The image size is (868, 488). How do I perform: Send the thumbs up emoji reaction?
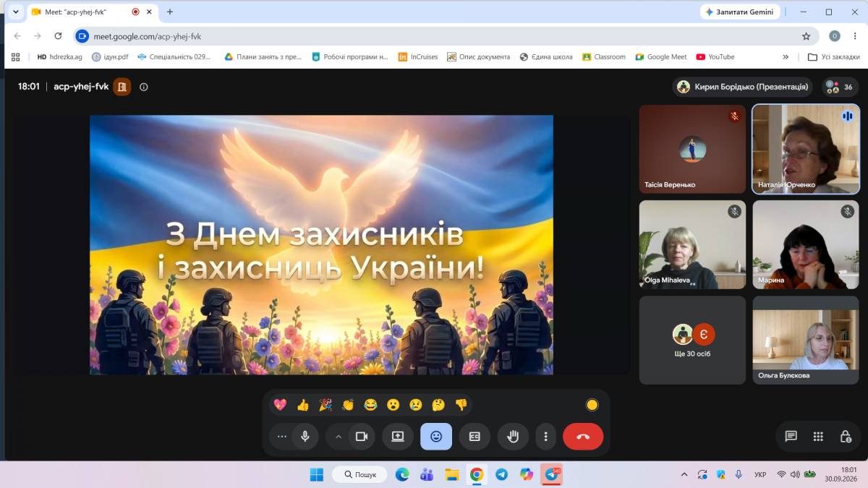[x=303, y=405]
